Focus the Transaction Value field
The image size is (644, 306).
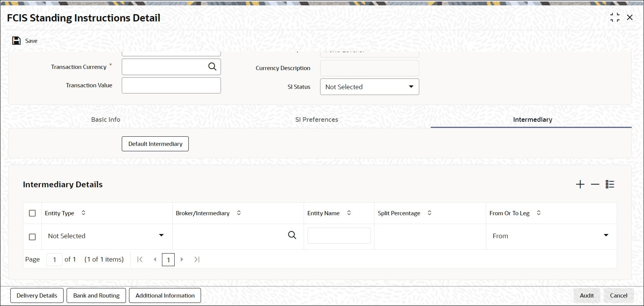click(171, 85)
